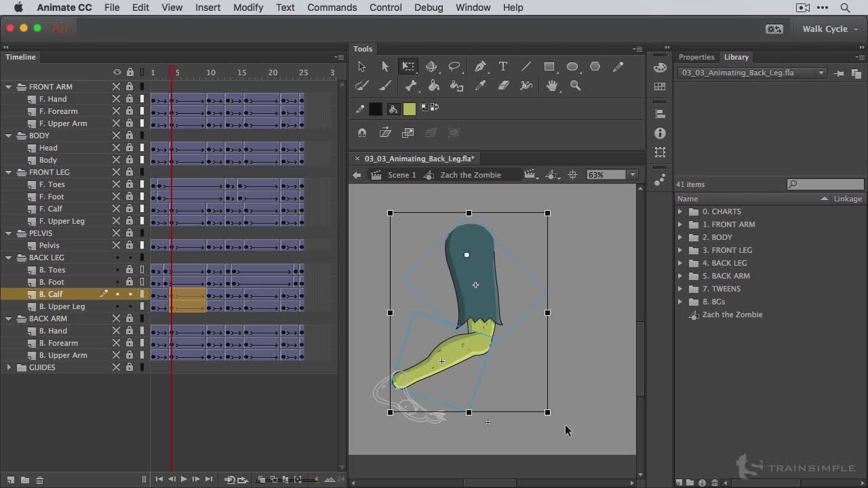The width and height of the screenshot is (868, 488).
Task: Toggle visibility of B. Forearm layer
Action: (x=116, y=343)
